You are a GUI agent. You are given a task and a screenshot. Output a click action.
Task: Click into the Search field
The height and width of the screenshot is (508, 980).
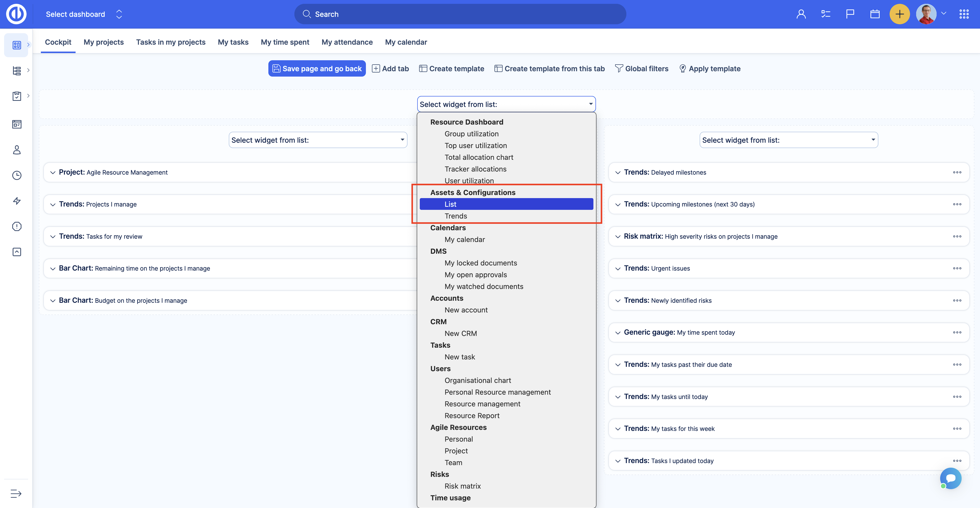[460, 14]
